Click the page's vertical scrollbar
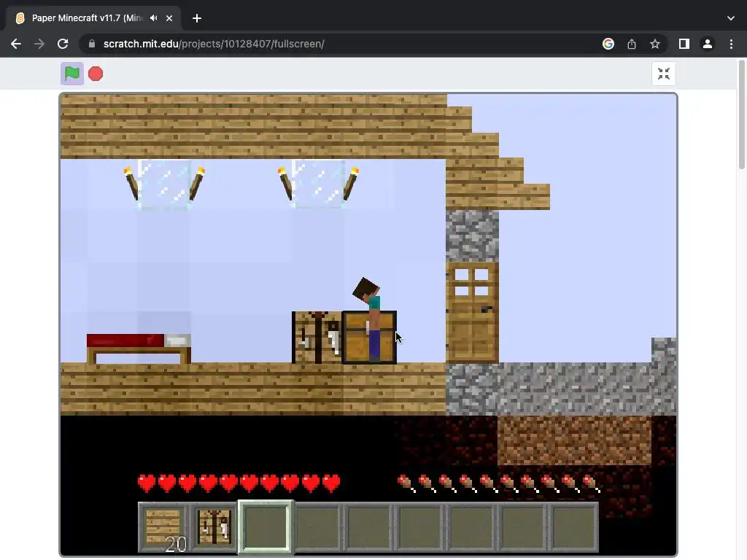The height and width of the screenshot is (560, 747). click(x=741, y=114)
